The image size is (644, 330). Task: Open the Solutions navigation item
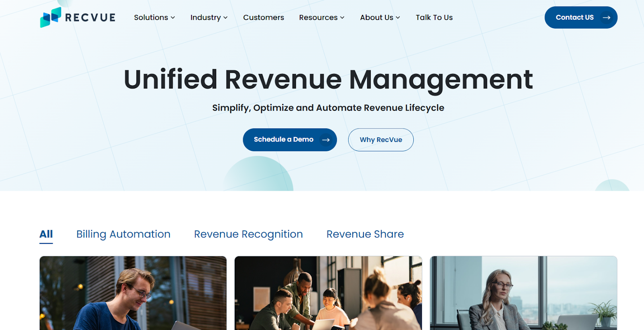point(151,17)
